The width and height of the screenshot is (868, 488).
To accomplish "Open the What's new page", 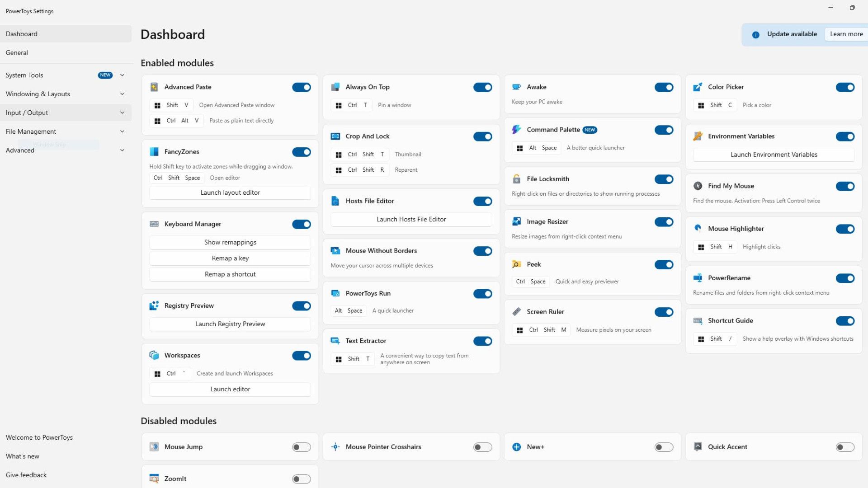I will [x=66, y=456].
